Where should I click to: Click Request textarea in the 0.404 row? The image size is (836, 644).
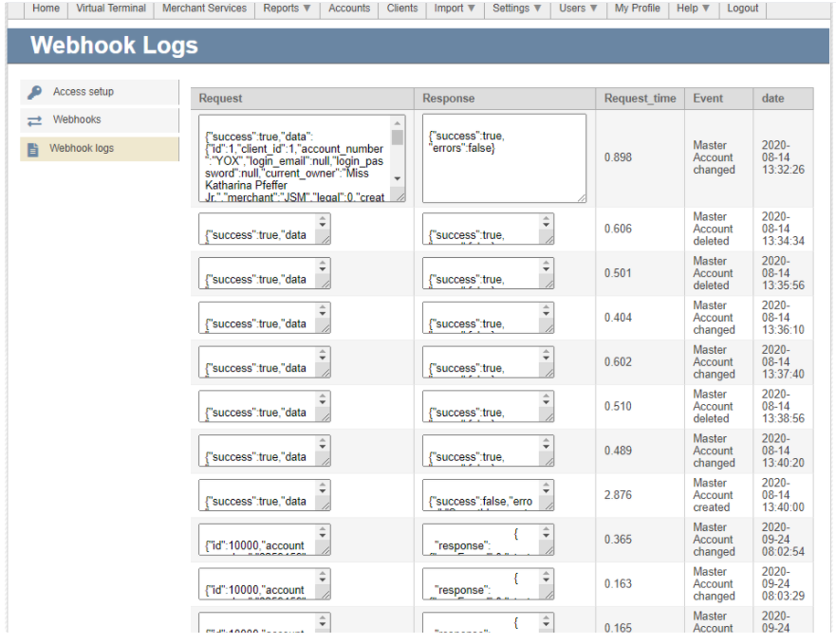coord(265,318)
